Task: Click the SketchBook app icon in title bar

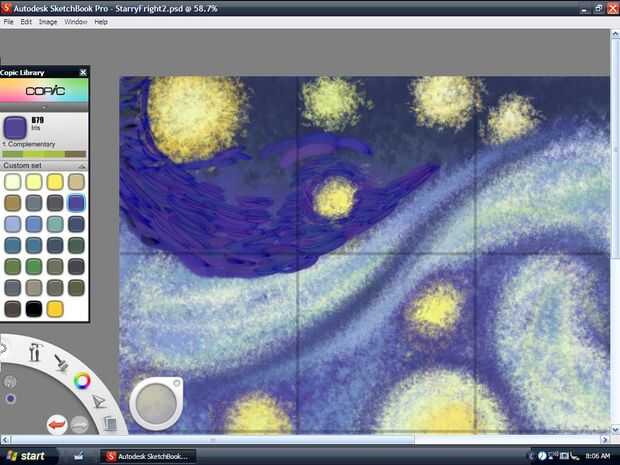Action: [6, 8]
